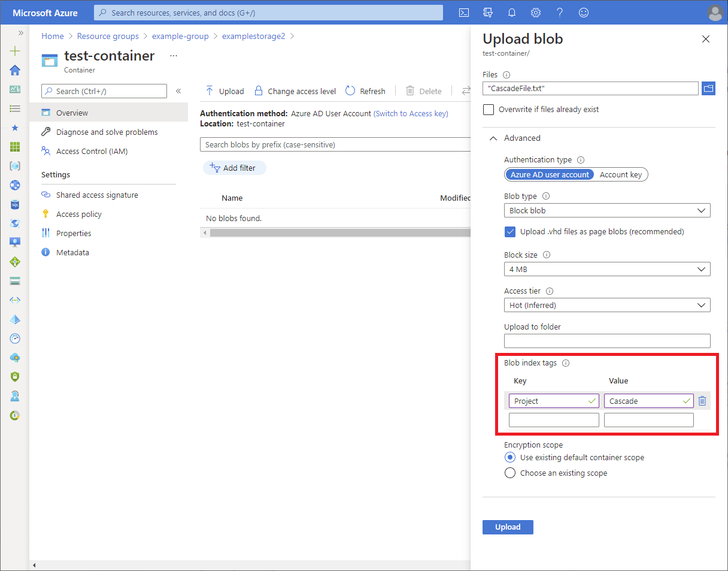This screenshot has height=571, width=728.
Task: Open Dashboard icon in left sidebar
Action: 15,89
